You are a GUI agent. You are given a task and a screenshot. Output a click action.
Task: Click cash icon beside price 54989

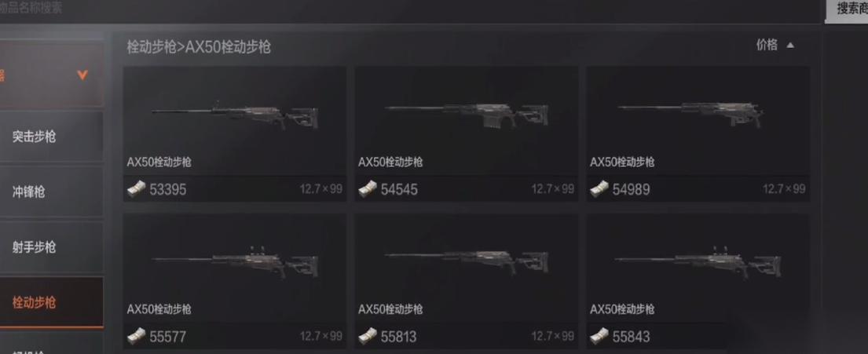(599, 189)
